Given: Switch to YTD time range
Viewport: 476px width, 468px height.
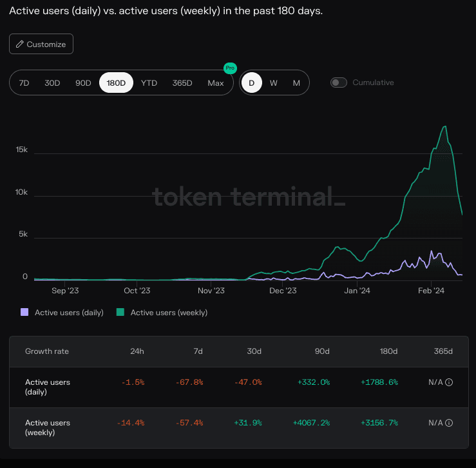Looking at the screenshot, I should coord(149,83).
